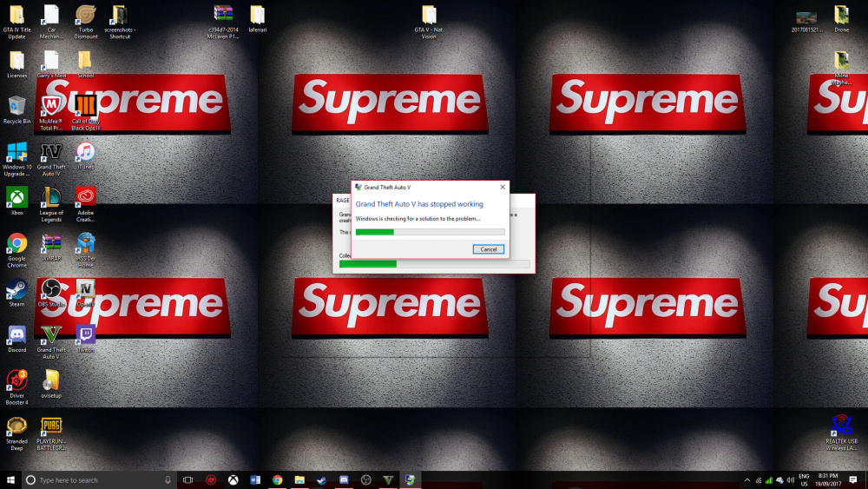Close the Grand Theft Auto V error dialog

click(x=503, y=188)
